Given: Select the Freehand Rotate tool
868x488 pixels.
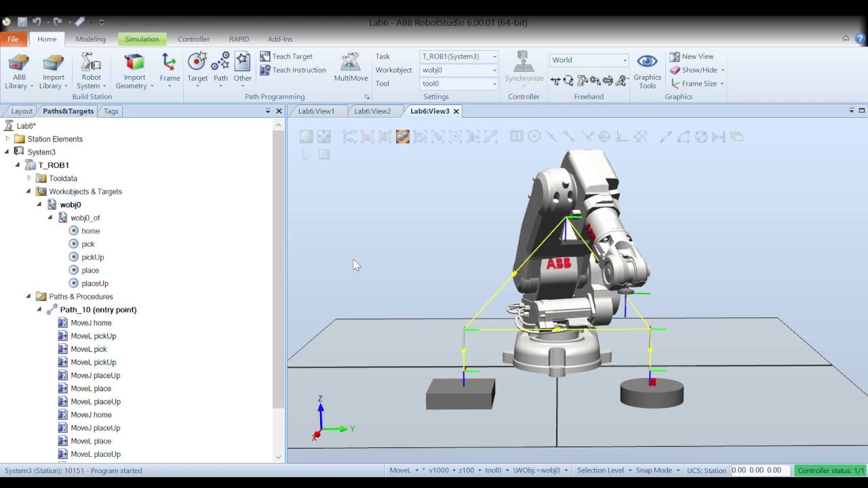Looking at the screenshot, I should click(568, 81).
